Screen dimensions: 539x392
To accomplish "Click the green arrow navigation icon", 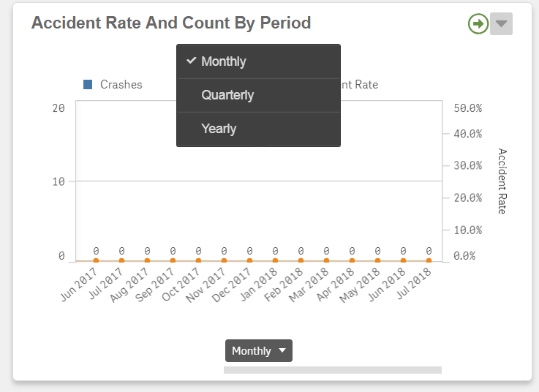I will coord(478,24).
